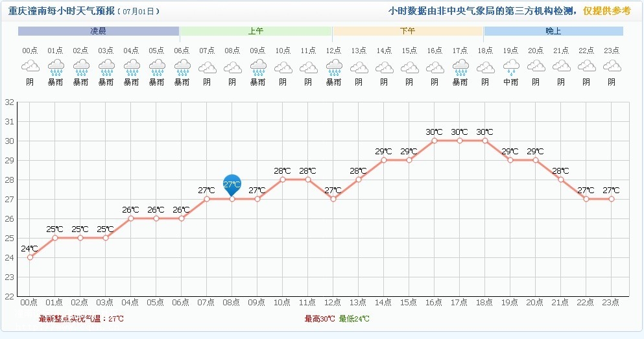
Task: Click the 18点 data point at 30℃
Action: (485, 141)
